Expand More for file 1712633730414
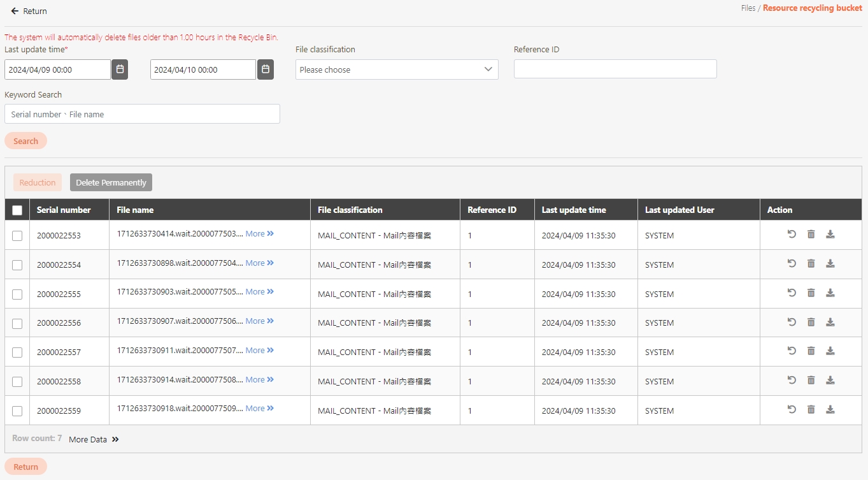This screenshot has width=868, height=480. pos(259,234)
